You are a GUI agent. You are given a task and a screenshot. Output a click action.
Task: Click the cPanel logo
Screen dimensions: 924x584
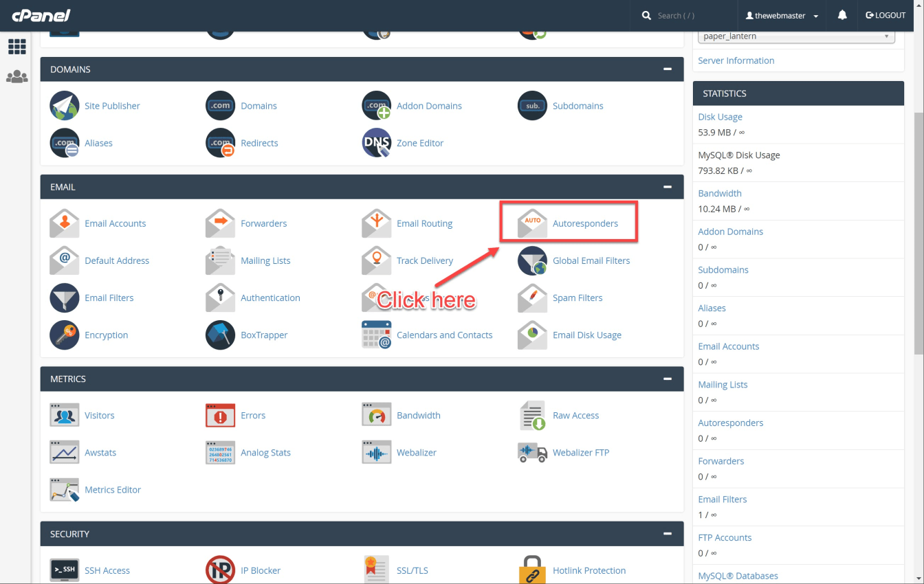41,15
